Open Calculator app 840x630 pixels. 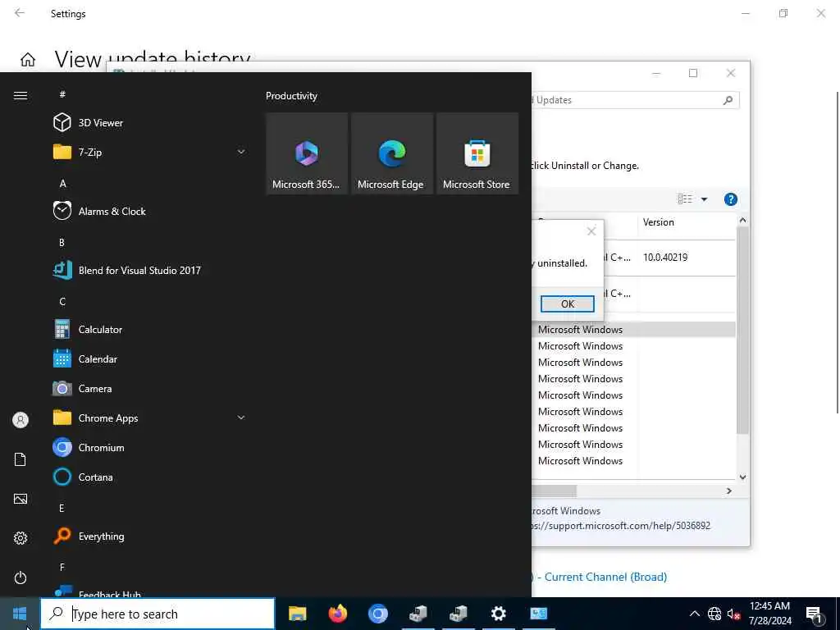click(149, 330)
